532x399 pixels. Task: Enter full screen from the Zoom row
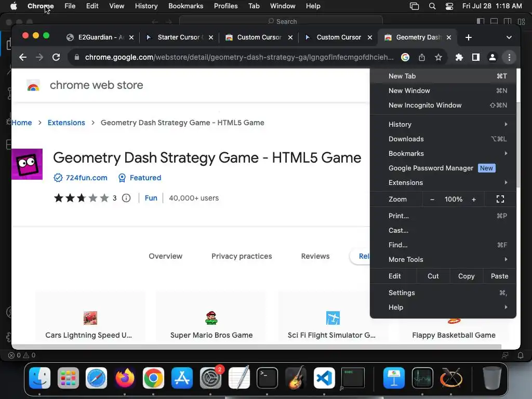click(x=500, y=199)
